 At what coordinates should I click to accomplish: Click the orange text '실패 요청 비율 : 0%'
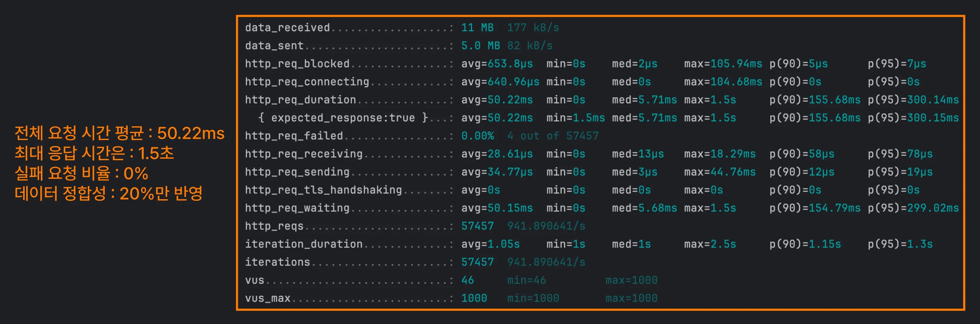(x=81, y=174)
